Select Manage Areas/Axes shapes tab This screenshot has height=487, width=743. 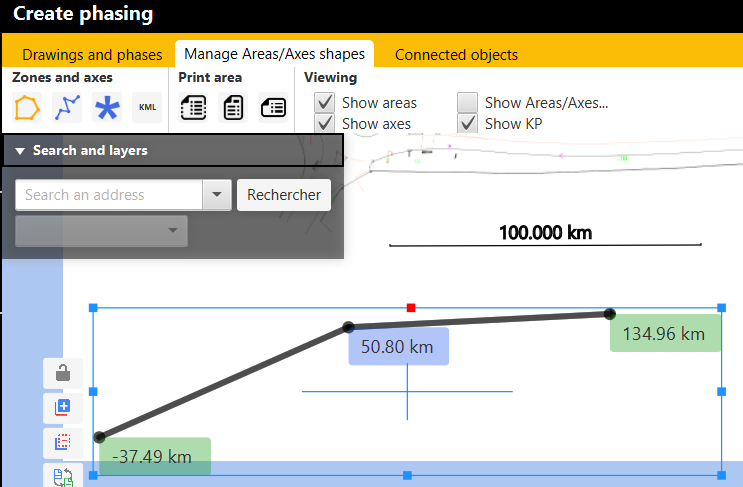[274, 54]
